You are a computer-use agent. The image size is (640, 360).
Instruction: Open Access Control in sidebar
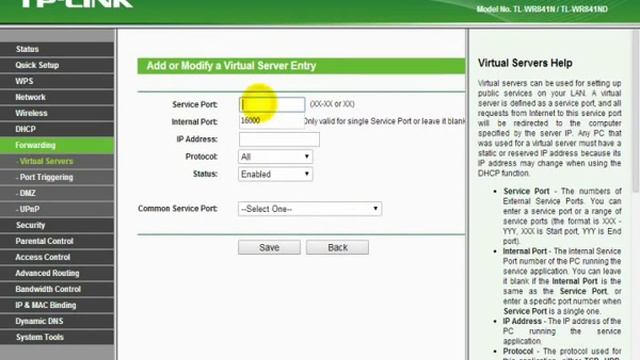pyautogui.click(x=57, y=257)
